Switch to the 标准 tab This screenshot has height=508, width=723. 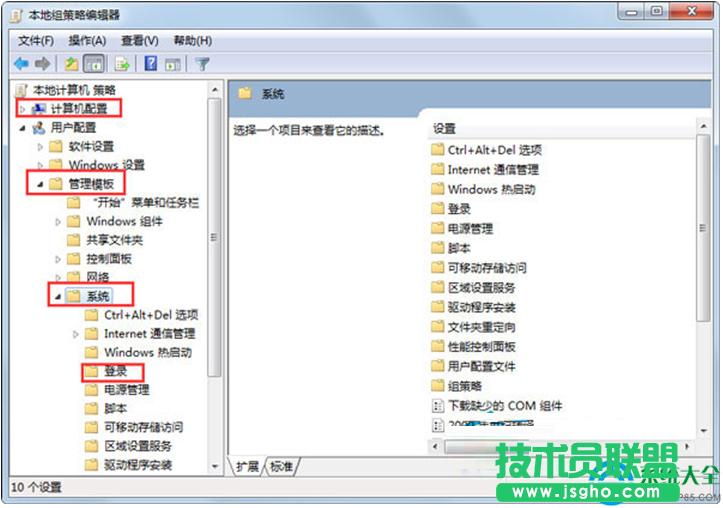click(281, 467)
